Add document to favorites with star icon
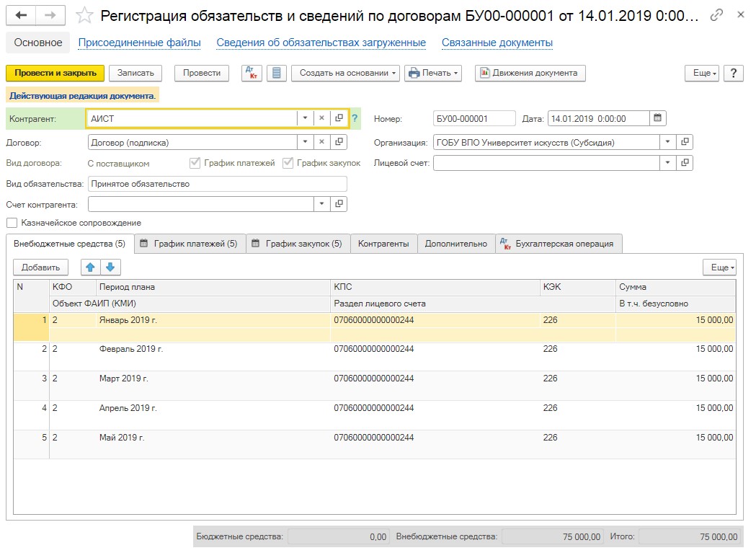Viewport: 756px width, 553px height. pos(84,15)
